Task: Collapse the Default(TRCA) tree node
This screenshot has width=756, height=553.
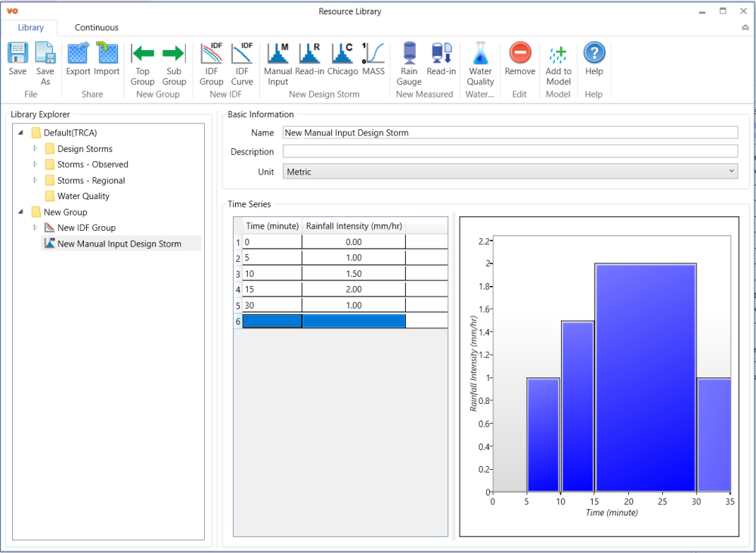Action: (x=20, y=133)
